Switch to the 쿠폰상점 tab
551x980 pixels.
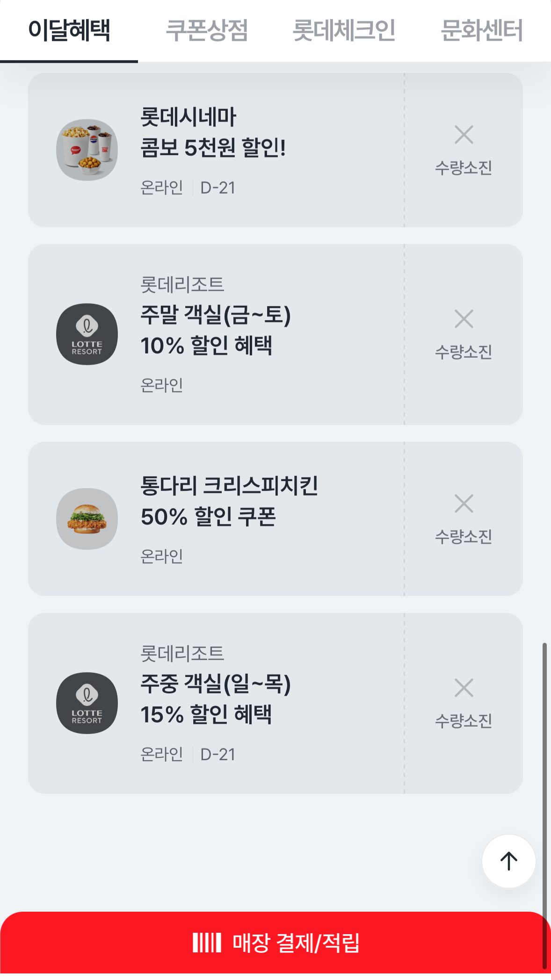pos(207,30)
